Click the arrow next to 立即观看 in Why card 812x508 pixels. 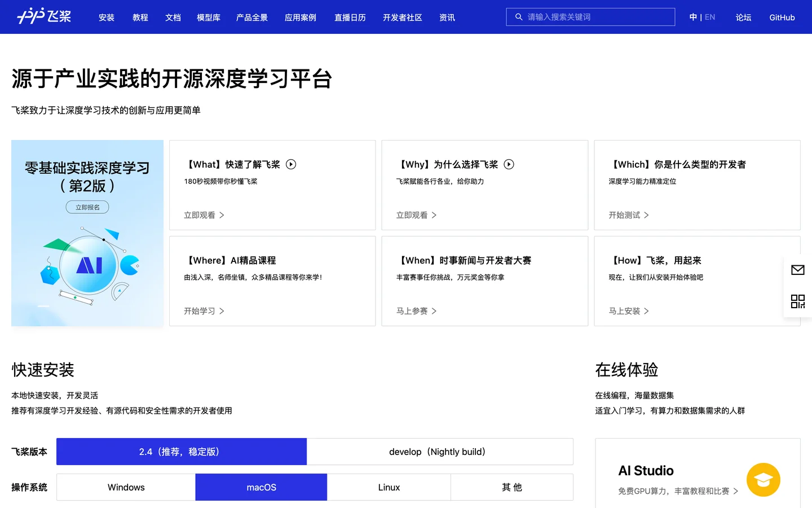pos(434,215)
